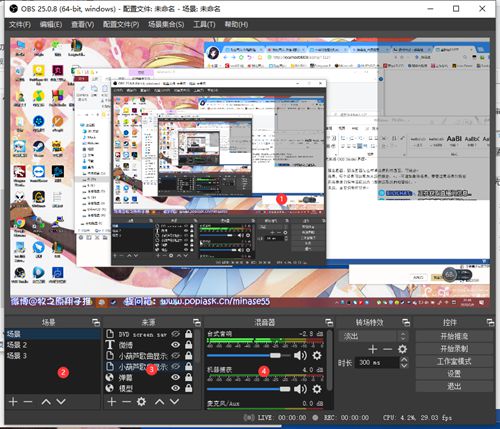Undock the 控件 panel via float icon
Viewport: 500px width, 429px height.
(490, 322)
